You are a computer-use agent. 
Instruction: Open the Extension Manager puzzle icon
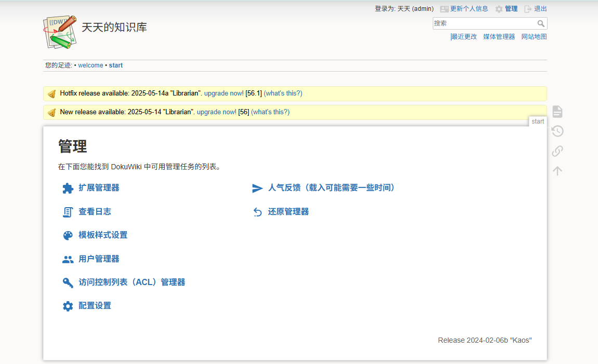68,188
